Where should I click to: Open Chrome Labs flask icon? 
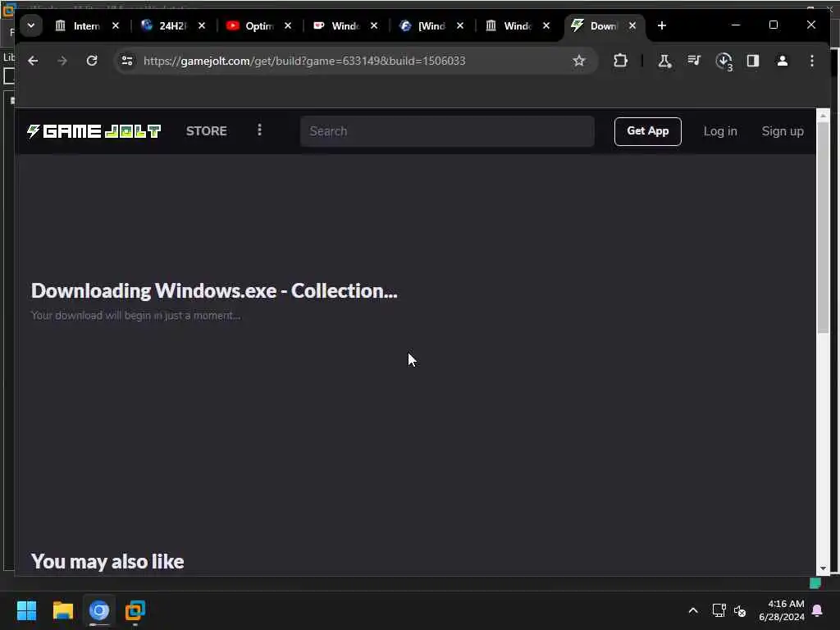pyautogui.click(x=664, y=61)
